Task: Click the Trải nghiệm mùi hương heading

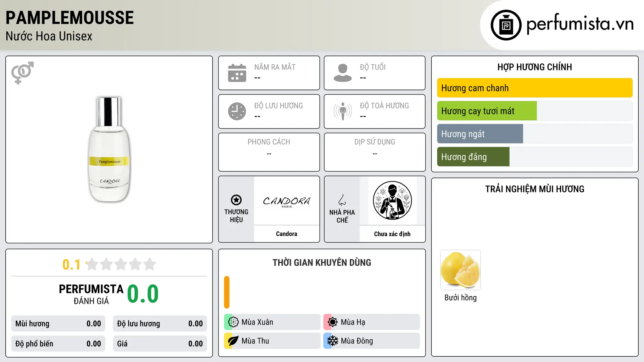Action: [535, 189]
